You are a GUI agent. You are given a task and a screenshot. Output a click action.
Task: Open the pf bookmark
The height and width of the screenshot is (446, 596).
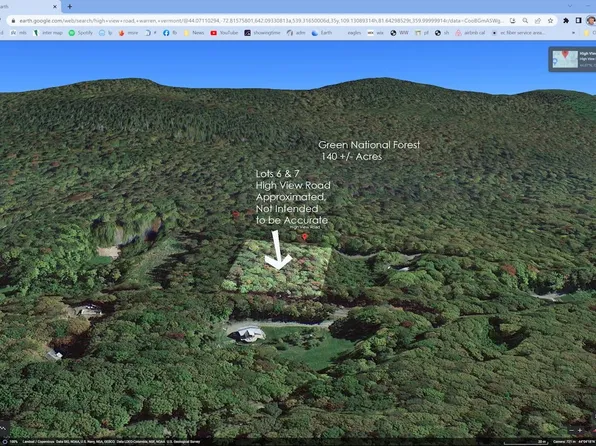coord(422,33)
